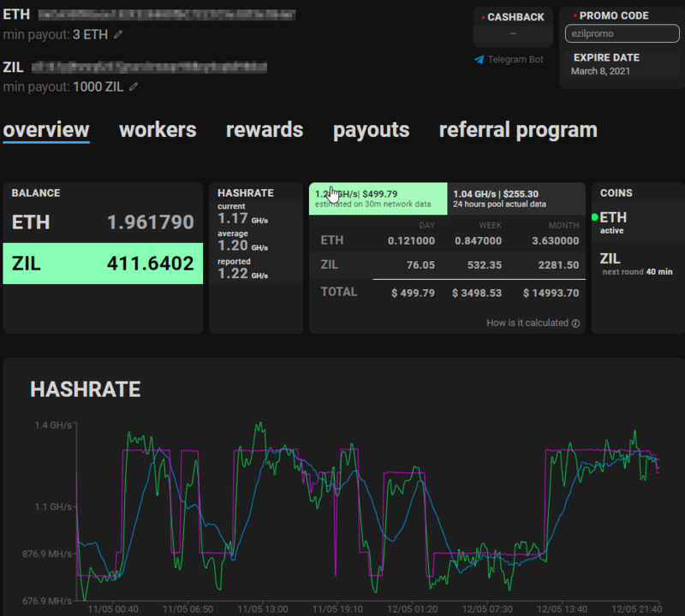
Task: Show estimated 30m network data earnings
Action: (x=378, y=198)
